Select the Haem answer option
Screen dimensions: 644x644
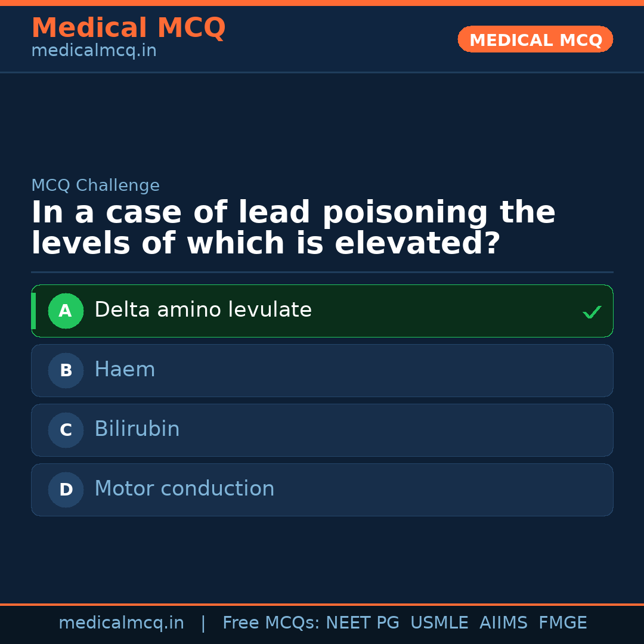click(x=125, y=370)
